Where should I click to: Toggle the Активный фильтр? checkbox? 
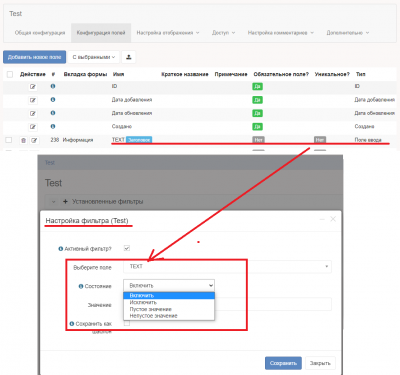pos(127,248)
